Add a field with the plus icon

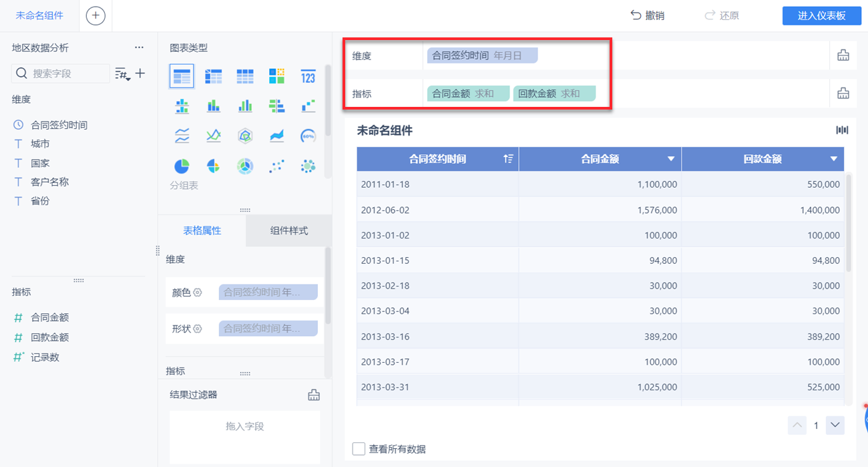[x=140, y=73]
